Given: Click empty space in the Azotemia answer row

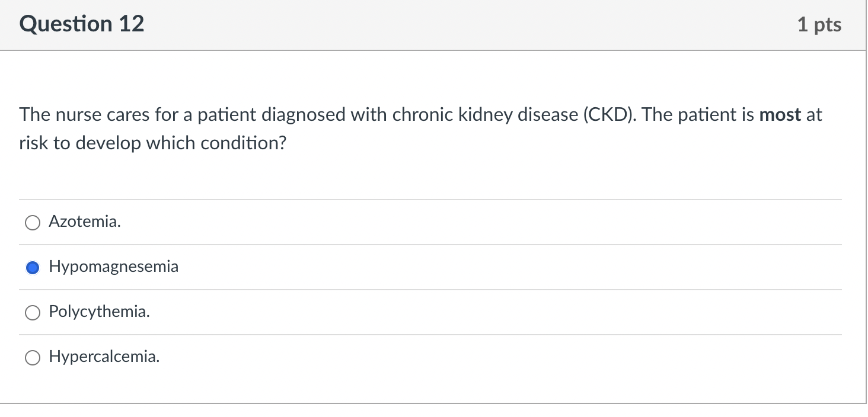Looking at the screenshot, I should click(x=474, y=223).
